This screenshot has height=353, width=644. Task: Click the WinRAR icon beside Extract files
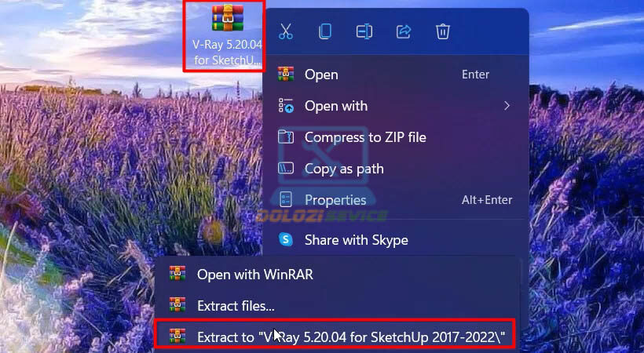(x=177, y=306)
